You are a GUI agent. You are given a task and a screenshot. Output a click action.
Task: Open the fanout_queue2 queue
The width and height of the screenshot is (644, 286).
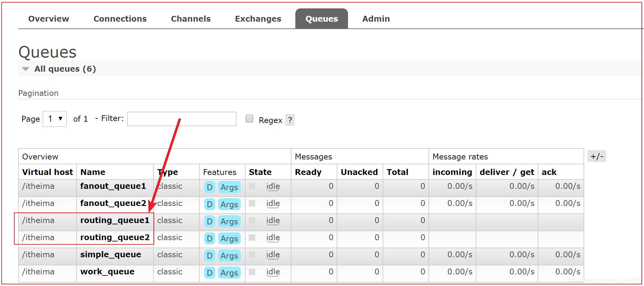tap(113, 203)
